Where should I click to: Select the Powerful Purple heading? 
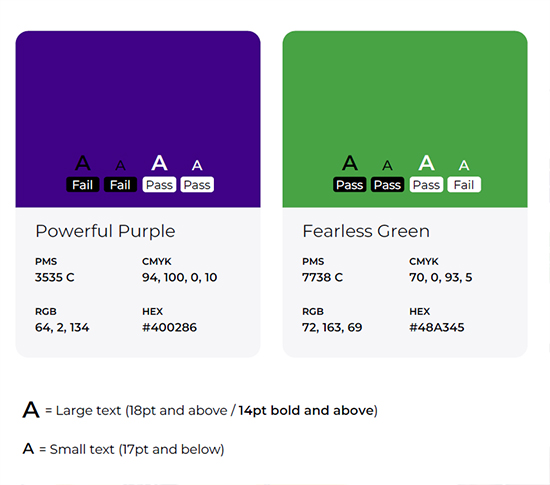pyautogui.click(x=105, y=231)
